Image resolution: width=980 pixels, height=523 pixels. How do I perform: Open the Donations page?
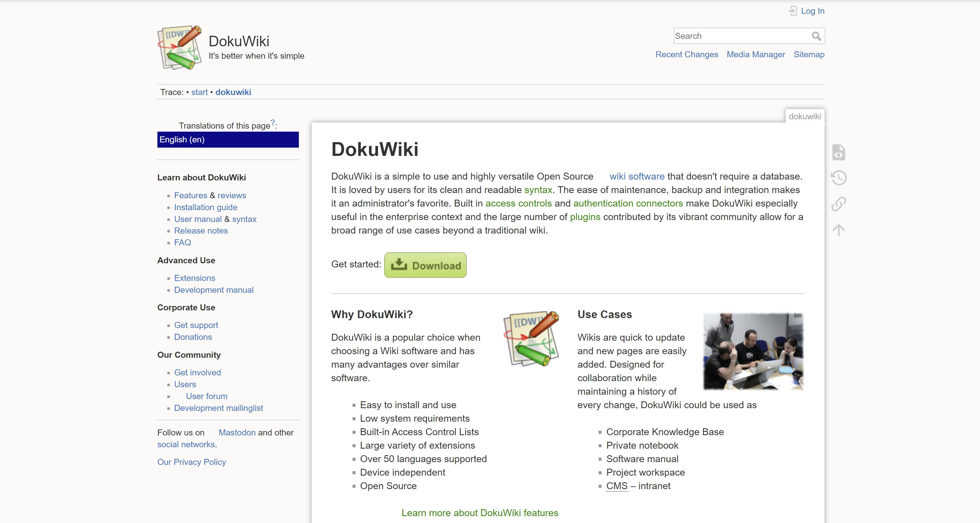(x=193, y=337)
